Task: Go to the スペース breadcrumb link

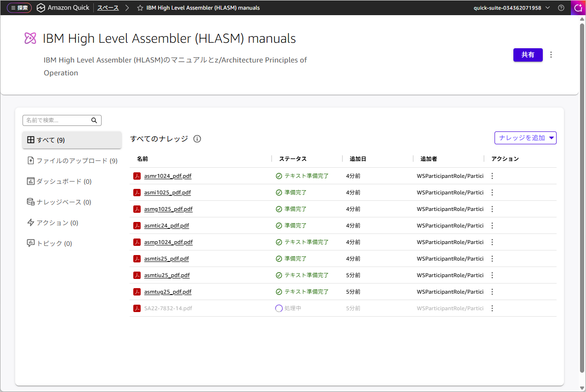Action: (108, 8)
